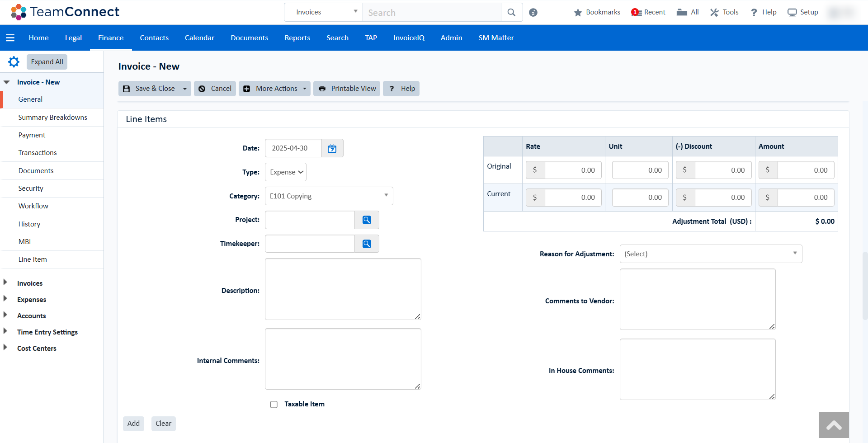Expand the Accounts sidebar section
868x443 pixels.
[x=5, y=316]
